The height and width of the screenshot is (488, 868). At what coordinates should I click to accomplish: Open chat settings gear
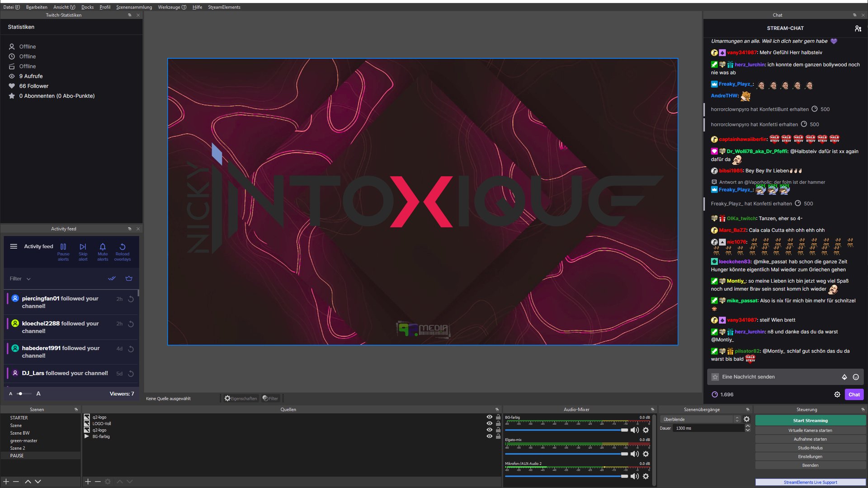point(837,394)
